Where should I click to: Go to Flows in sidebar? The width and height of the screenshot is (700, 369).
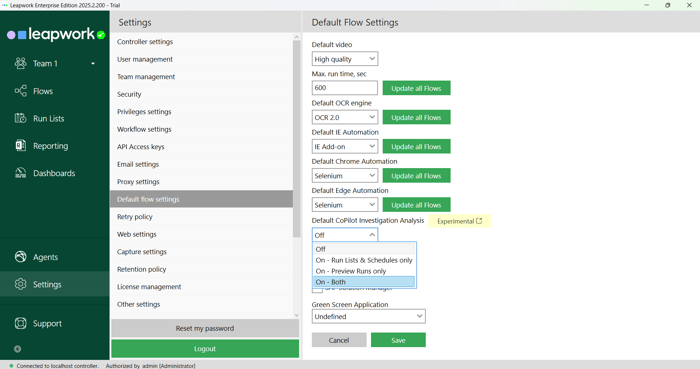click(x=43, y=91)
